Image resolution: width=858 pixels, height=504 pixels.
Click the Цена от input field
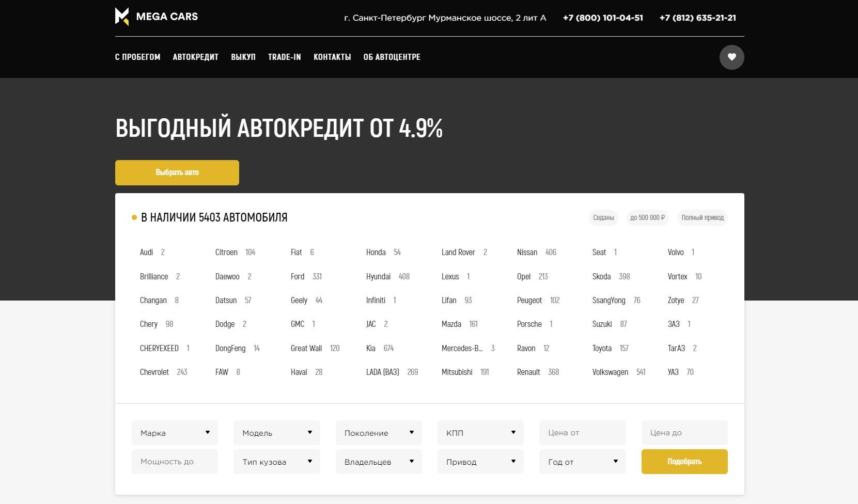pos(582,433)
